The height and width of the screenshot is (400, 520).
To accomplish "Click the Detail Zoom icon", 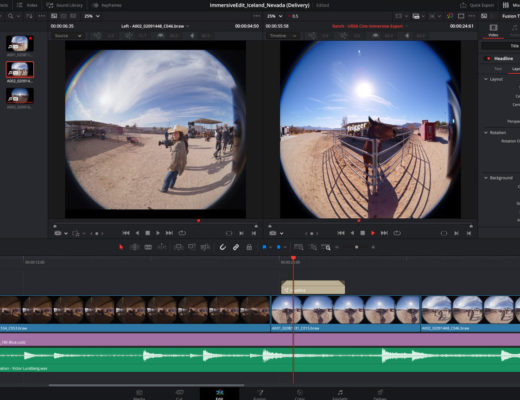I will 313,247.
